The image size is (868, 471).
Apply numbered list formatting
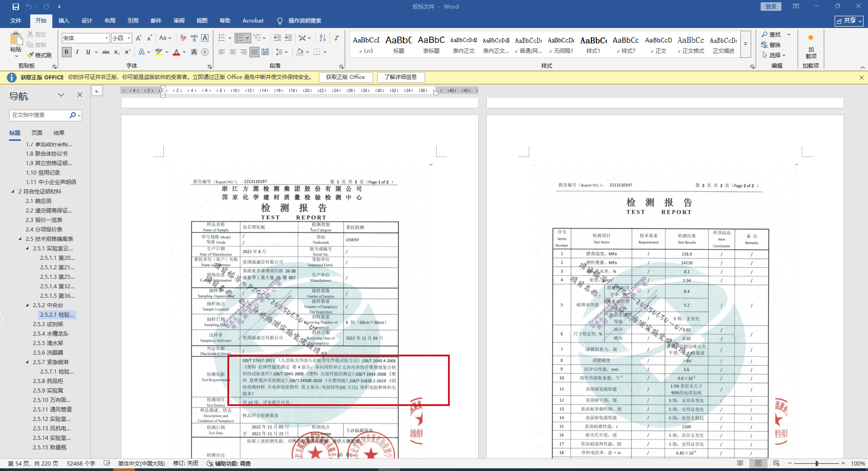[240, 38]
